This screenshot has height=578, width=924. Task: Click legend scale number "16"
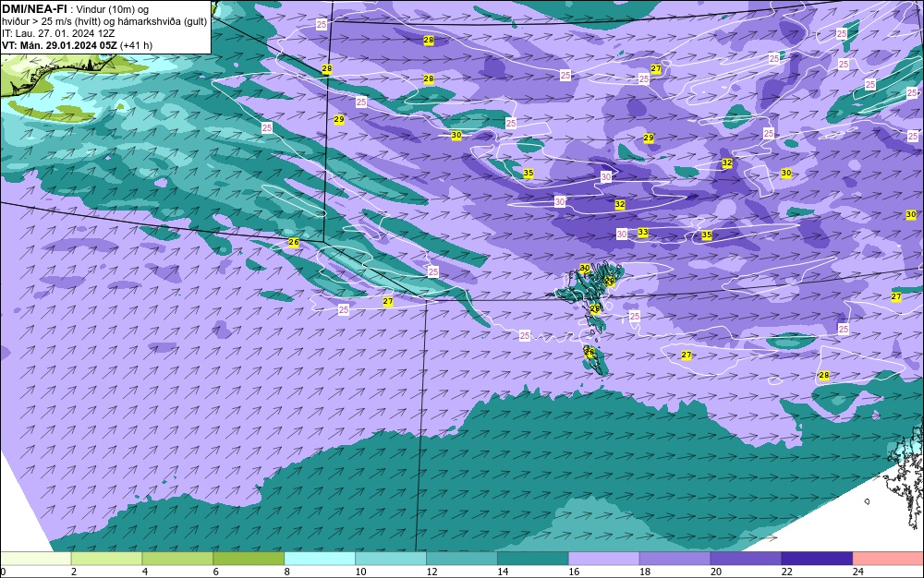tap(574, 572)
